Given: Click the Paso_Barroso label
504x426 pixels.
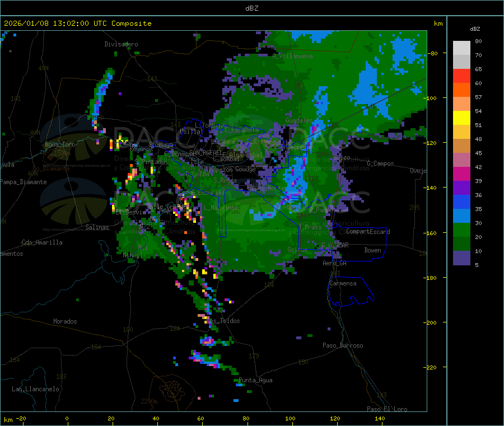Looking at the screenshot, I should (x=343, y=345).
